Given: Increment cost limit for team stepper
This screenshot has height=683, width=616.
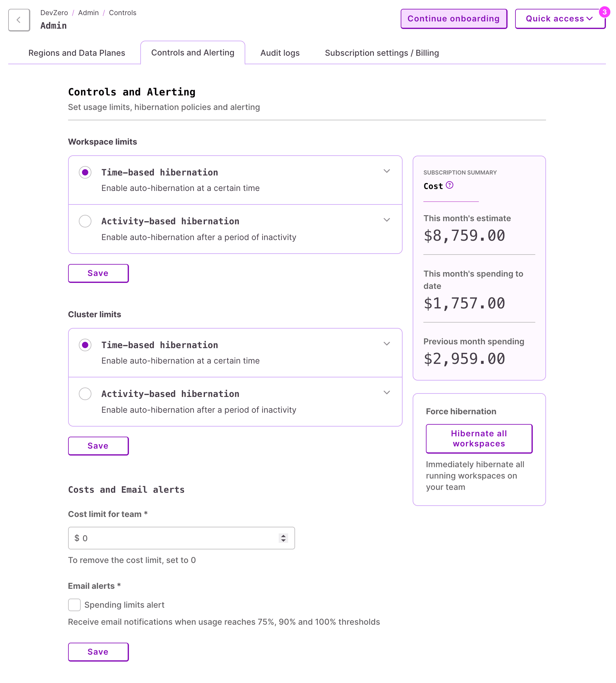Looking at the screenshot, I should [284, 535].
